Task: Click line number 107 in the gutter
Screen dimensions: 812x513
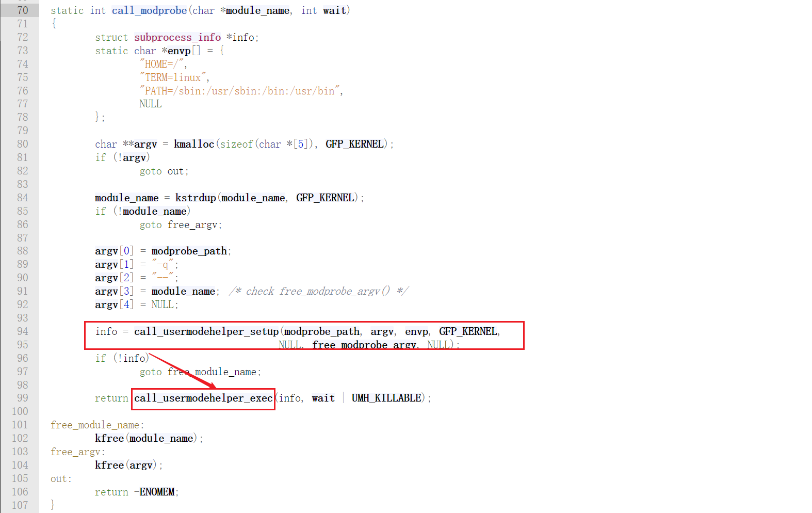Action: click(x=20, y=505)
